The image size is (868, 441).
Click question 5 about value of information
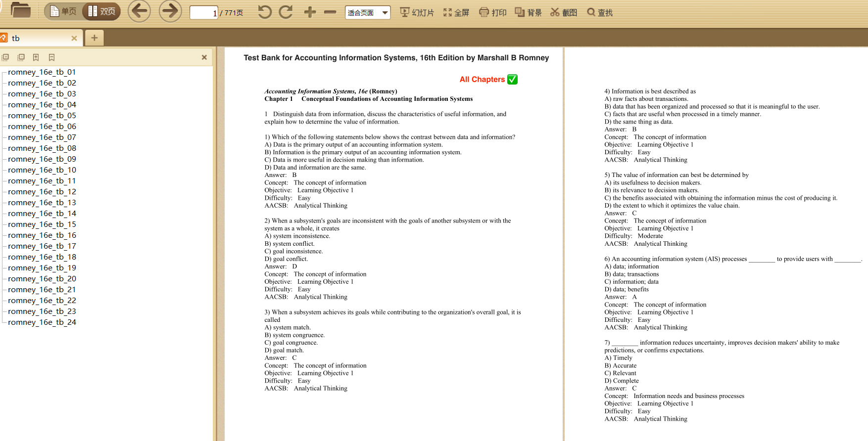[x=676, y=175]
